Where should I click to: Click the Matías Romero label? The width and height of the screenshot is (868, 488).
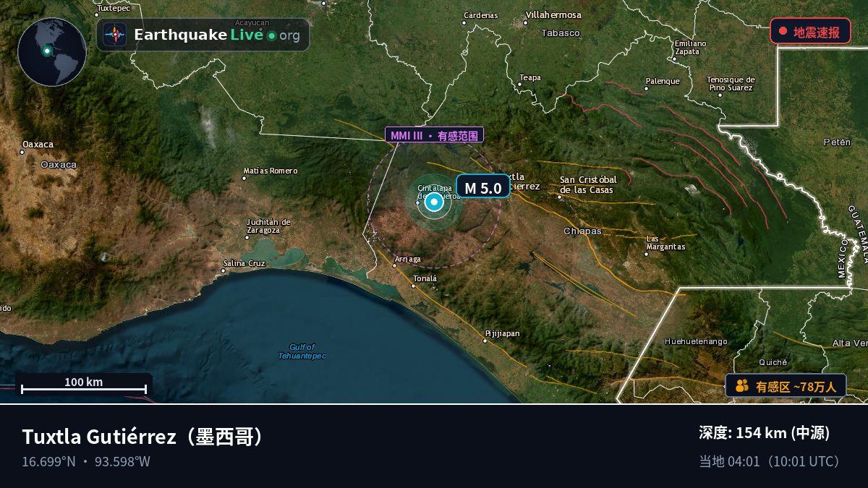point(271,171)
